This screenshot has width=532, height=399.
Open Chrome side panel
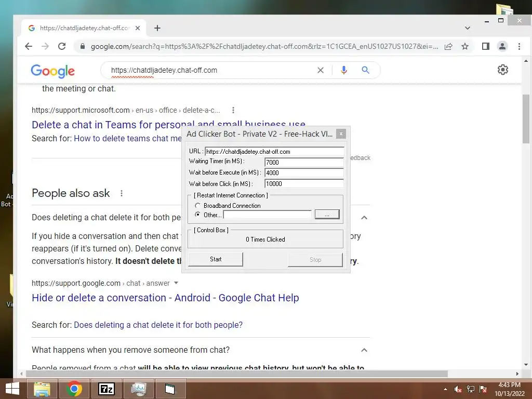coord(486,46)
